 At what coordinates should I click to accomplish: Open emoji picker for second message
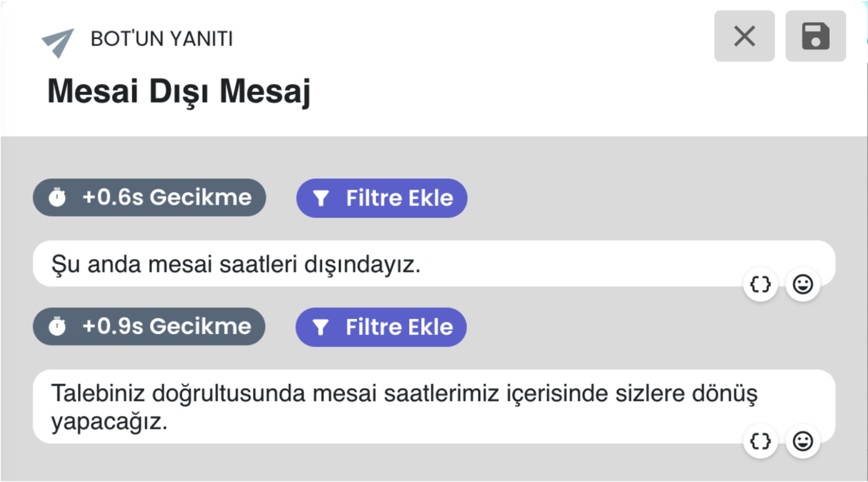pyautogui.click(x=803, y=441)
